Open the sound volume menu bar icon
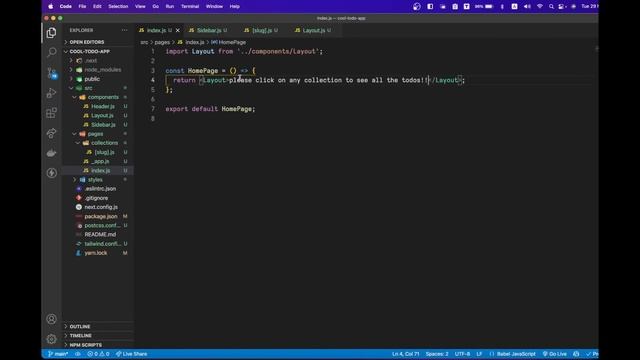The image size is (640, 360). pyautogui.click(x=527, y=7)
